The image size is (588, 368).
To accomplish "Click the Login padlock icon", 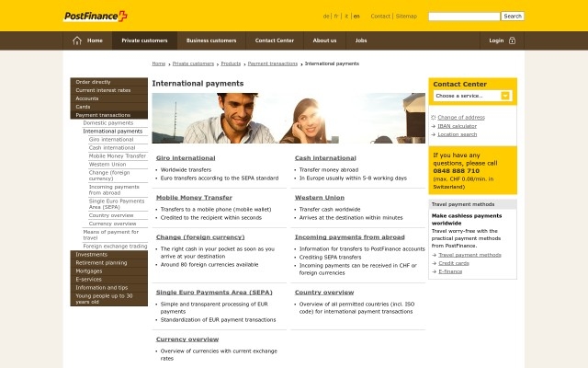I will (512, 40).
